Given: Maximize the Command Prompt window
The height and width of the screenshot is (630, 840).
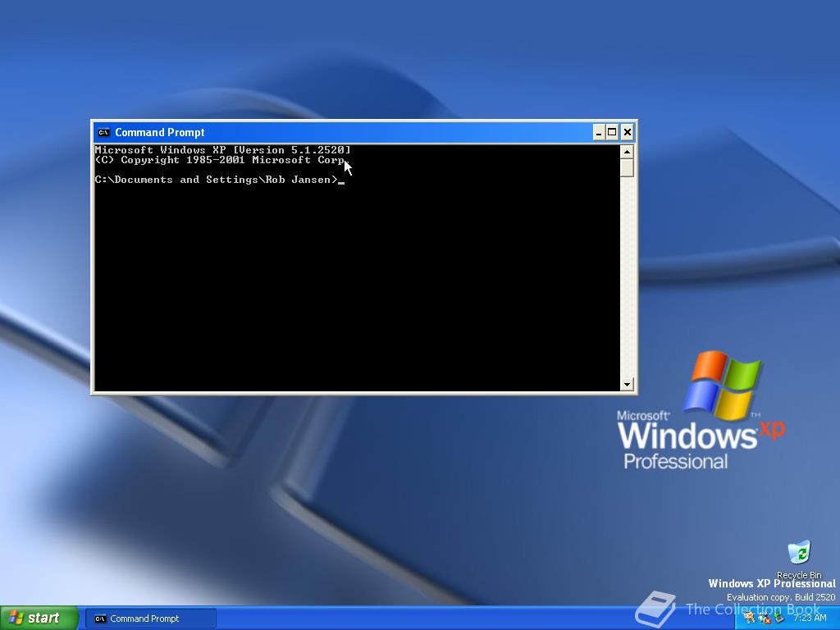Looking at the screenshot, I should [x=612, y=132].
